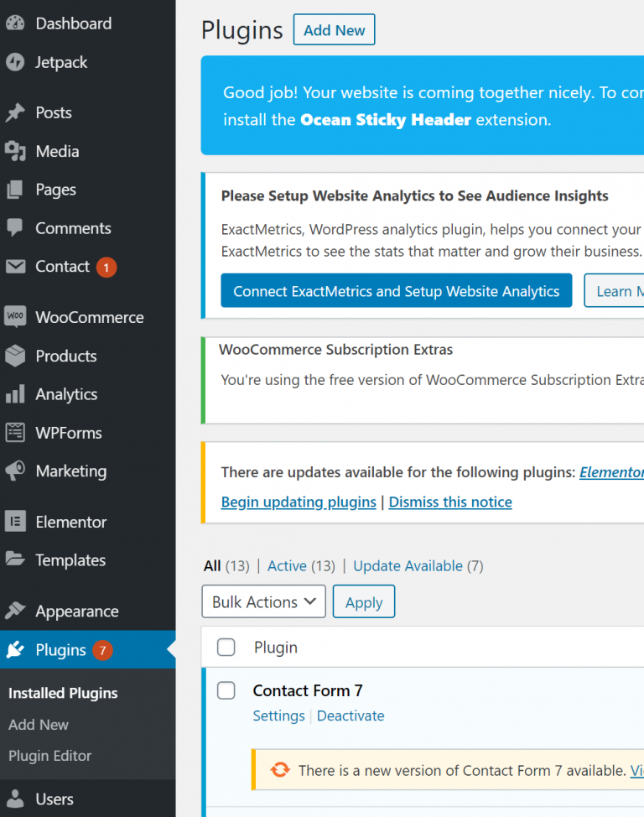Open the Bulk Actions dropdown
Viewport: 644px width, 817px height.
click(x=263, y=602)
